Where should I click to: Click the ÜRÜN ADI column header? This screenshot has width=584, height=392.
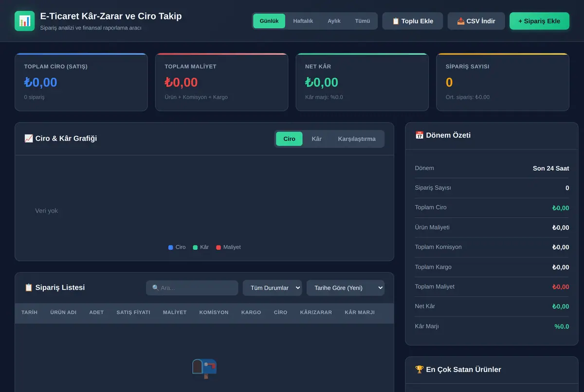(63, 312)
